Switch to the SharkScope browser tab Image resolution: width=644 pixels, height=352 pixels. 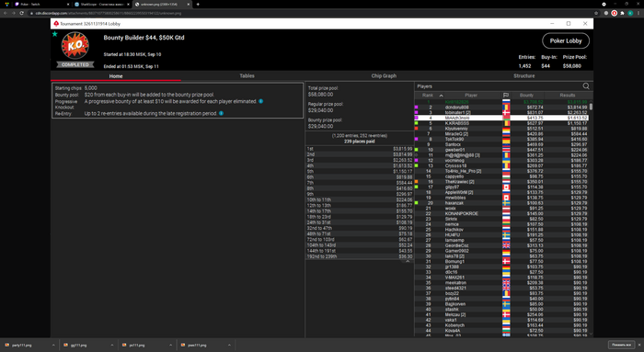(101, 4)
